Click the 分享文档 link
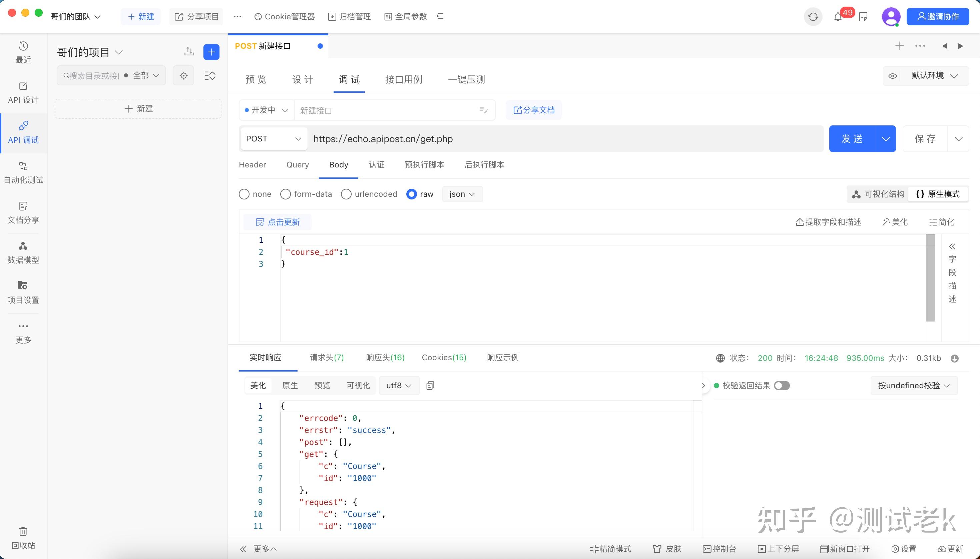The width and height of the screenshot is (980, 559). pos(533,110)
